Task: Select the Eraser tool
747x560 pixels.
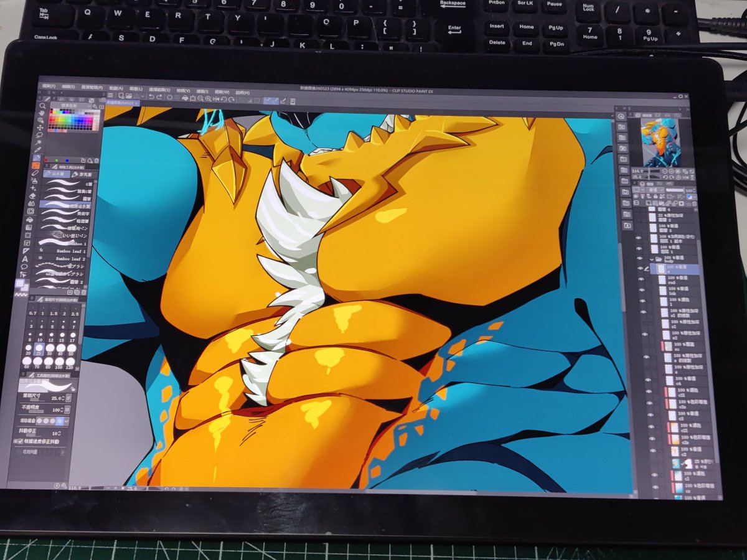Action: point(32,195)
